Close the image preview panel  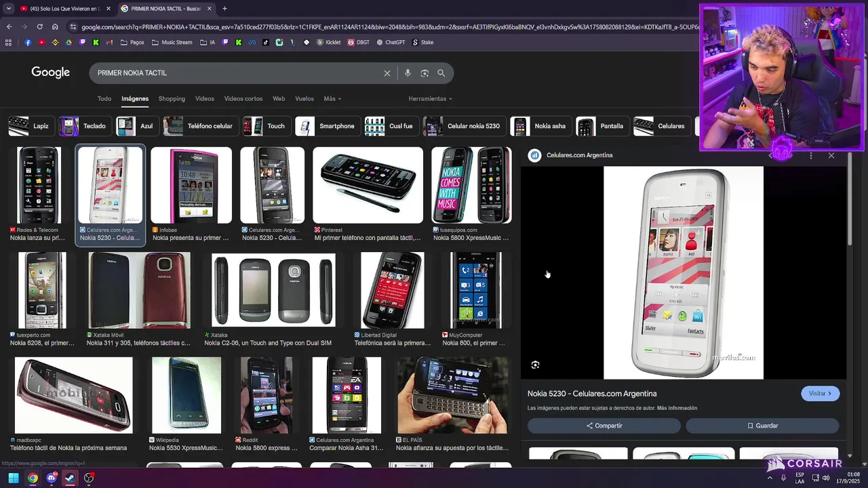pyautogui.click(x=831, y=155)
